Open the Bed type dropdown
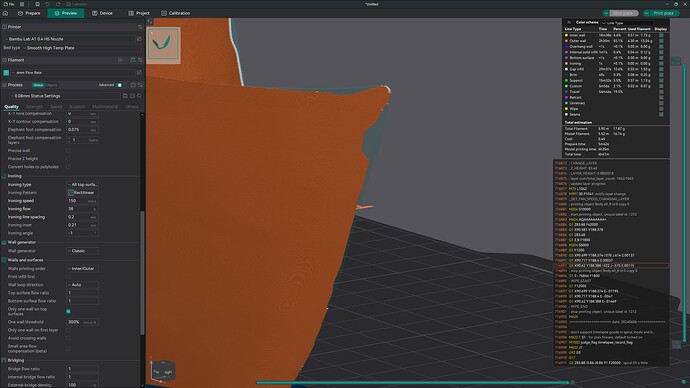 (81, 48)
